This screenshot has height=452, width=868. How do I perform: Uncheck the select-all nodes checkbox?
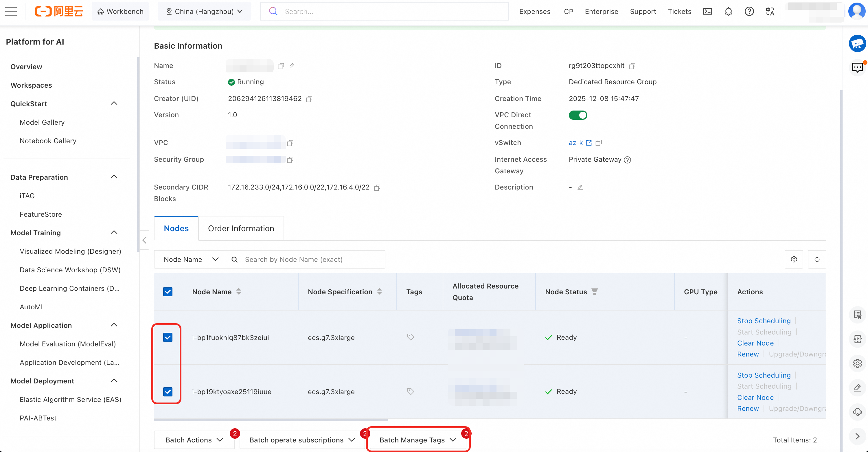click(168, 292)
